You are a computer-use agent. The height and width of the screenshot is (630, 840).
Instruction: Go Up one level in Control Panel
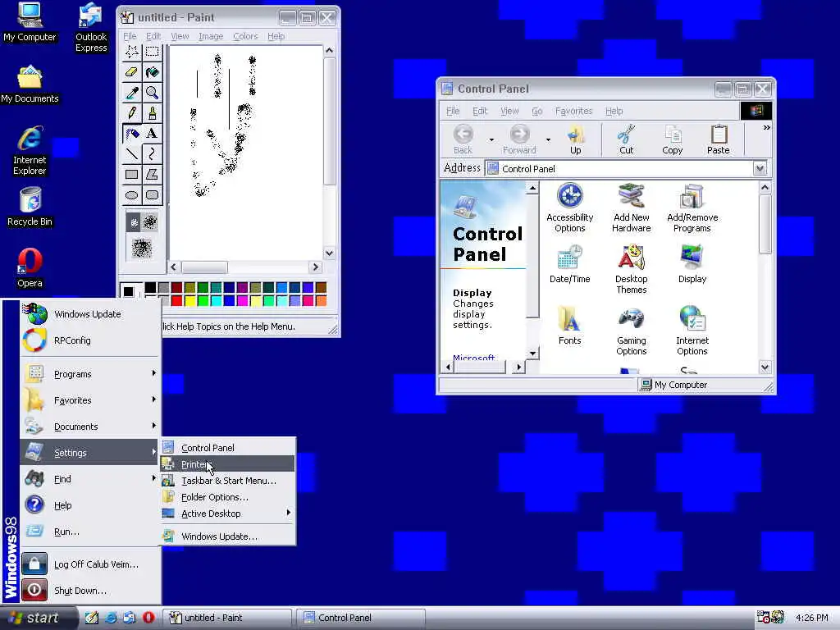pyautogui.click(x=575, y=139)
